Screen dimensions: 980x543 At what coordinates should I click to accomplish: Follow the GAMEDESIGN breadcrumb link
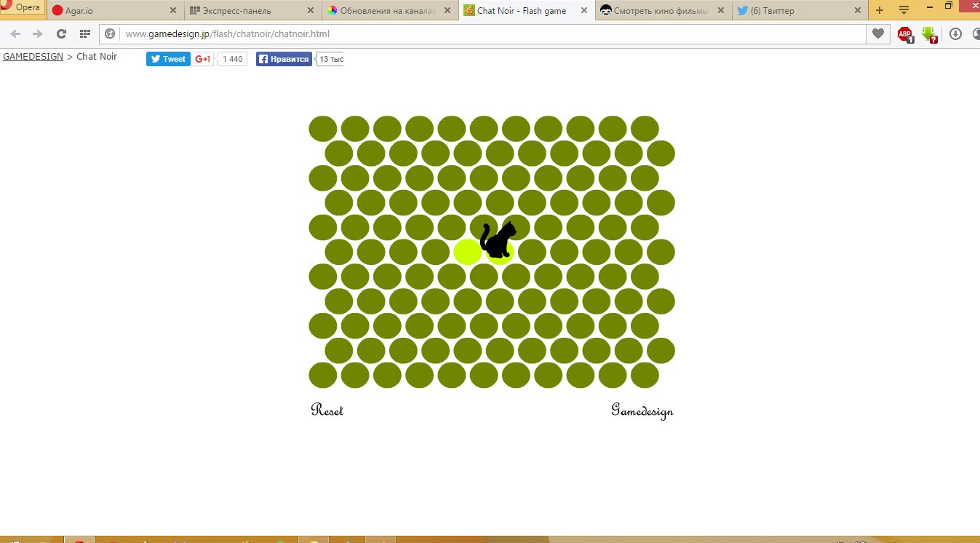point(33,57)
